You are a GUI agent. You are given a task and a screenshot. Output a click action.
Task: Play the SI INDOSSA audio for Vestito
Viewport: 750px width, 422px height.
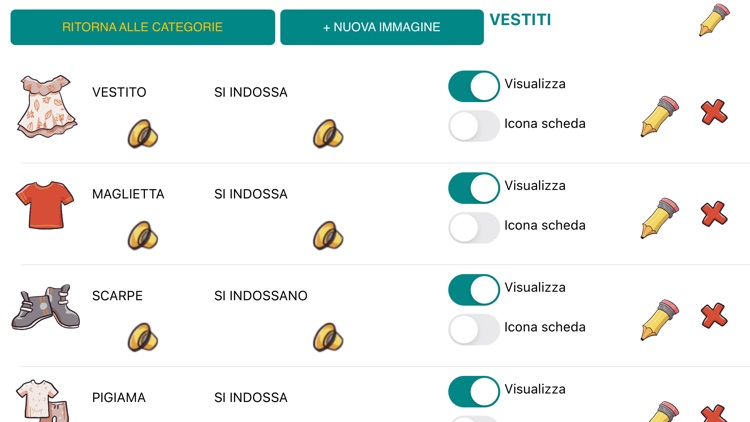click(328, 133)
